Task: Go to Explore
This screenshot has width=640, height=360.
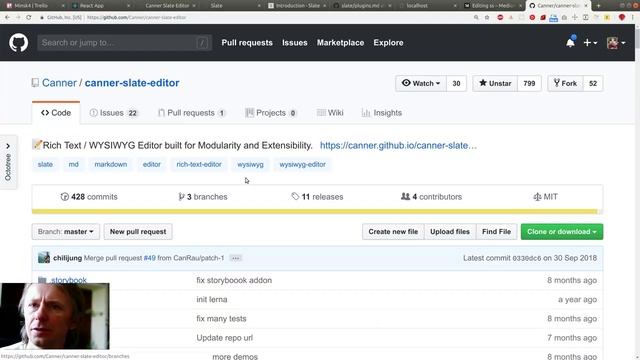Action: (x=388, y=42)
